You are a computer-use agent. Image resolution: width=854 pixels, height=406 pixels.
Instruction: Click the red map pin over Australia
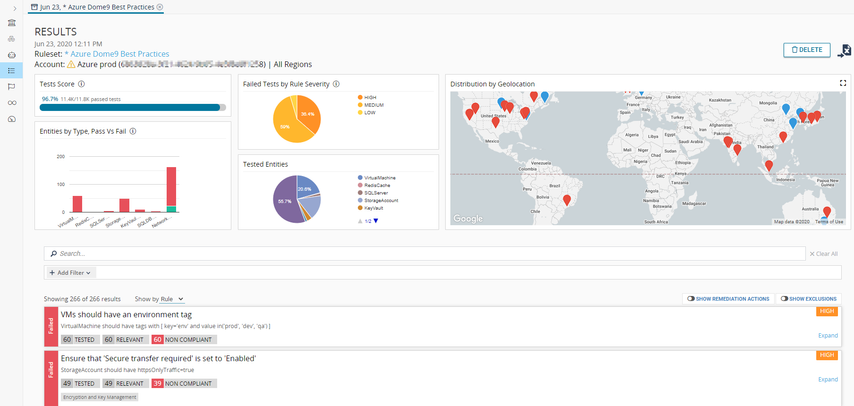tap(827, 212)
